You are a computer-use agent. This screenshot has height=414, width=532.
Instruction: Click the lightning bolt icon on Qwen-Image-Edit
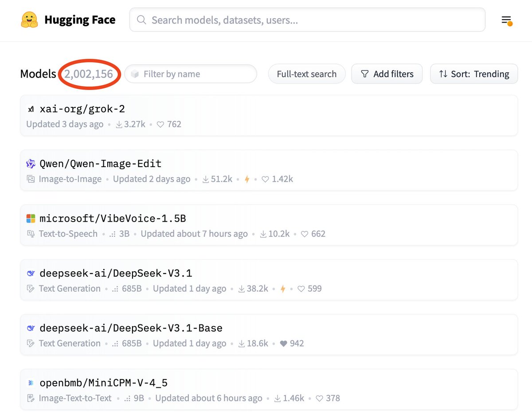click(247, 179)
